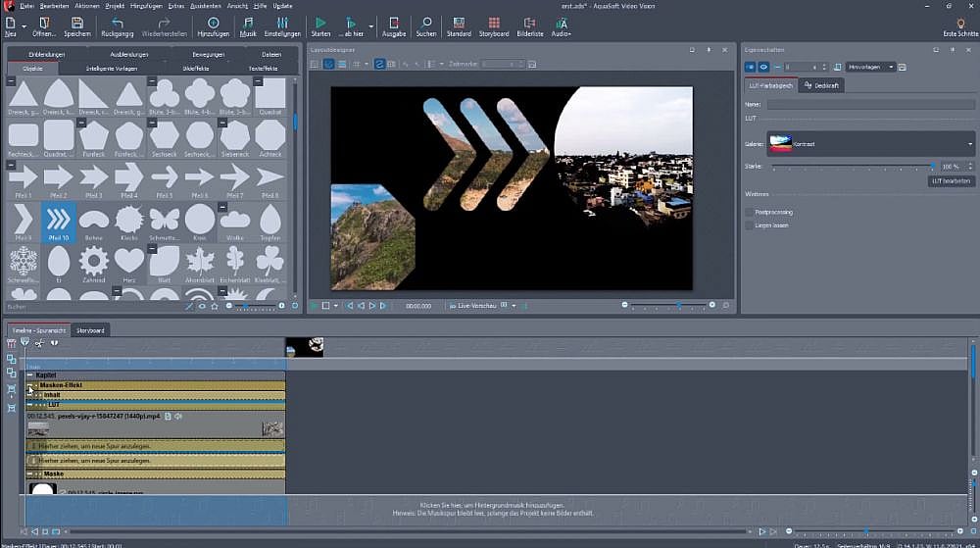
Task: Open the Galerie Kontrast LUT dropdown
Action: [x=870, y=144]
